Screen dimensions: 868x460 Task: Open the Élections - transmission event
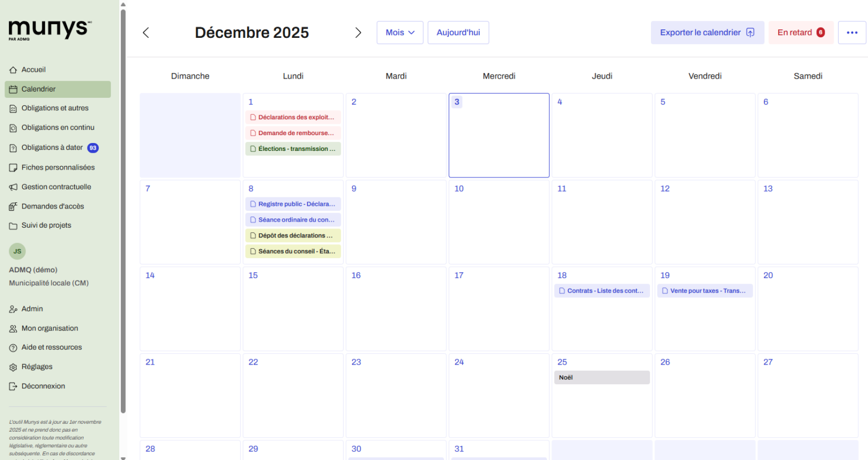pos(293,149)
